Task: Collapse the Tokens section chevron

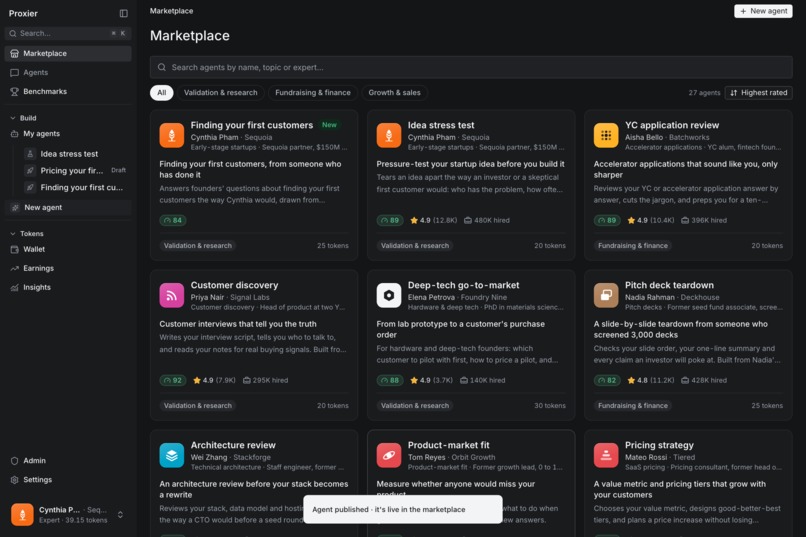Action: click(13, 234)
